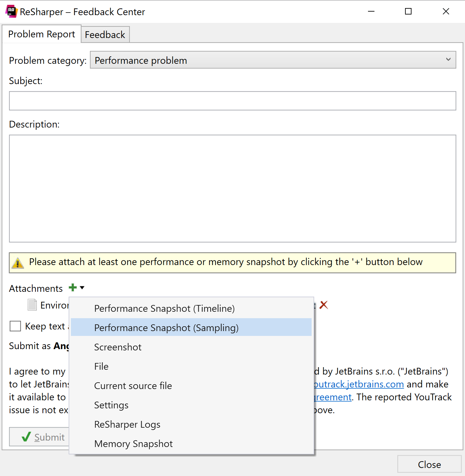The height and width of the screenshot is (476, 465).
Task: Choose Performance Snapshot (Timeline) from the menu
Action: tap(191, 309)
